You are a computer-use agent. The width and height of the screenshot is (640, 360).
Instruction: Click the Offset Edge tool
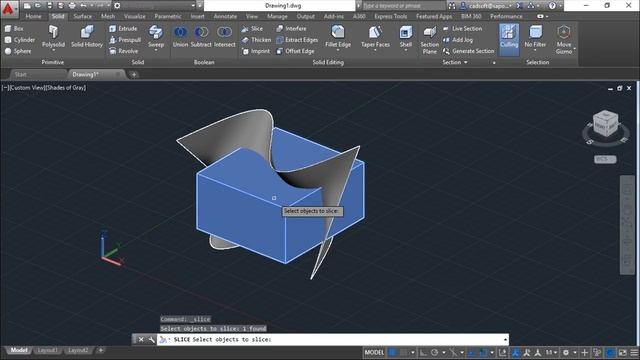click(295, 51)
